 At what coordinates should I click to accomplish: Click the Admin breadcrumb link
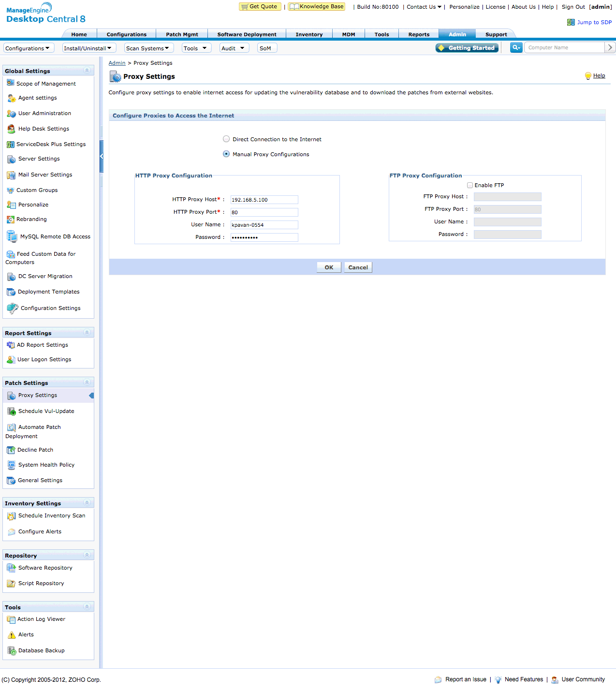[x=117, y=63]
